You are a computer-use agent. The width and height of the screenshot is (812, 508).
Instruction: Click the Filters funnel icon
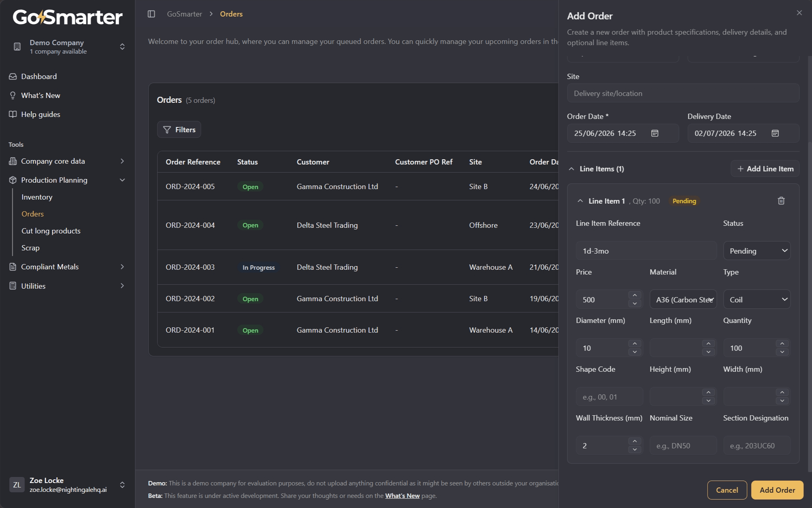pos(167,130)
